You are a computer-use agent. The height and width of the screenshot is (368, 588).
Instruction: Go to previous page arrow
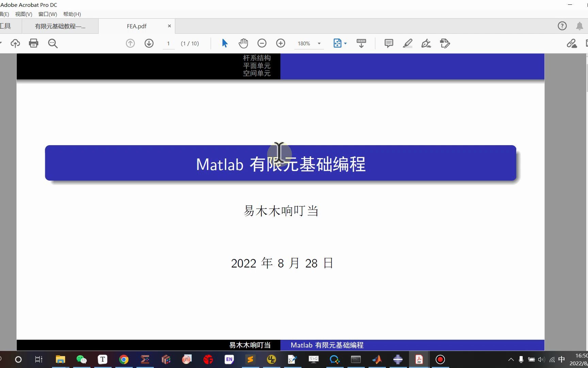130,43
